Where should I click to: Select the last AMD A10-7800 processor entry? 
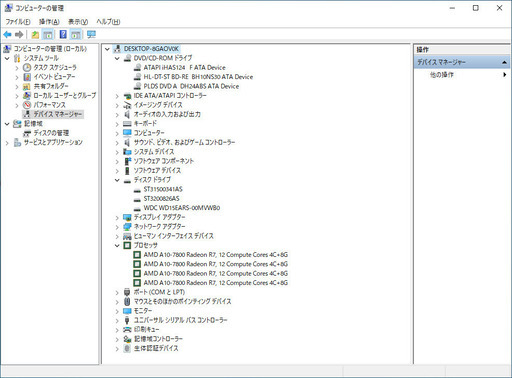tap(216, 283)
